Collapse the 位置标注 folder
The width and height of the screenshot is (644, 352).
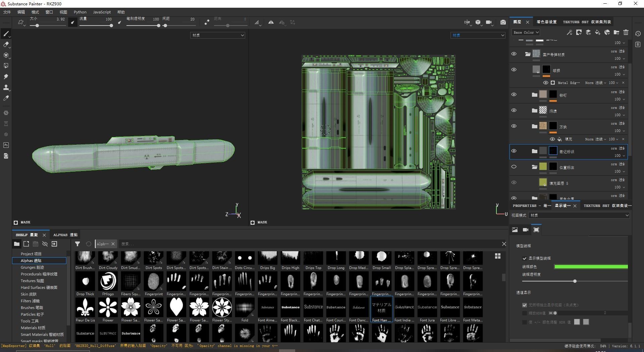point(535,167)
